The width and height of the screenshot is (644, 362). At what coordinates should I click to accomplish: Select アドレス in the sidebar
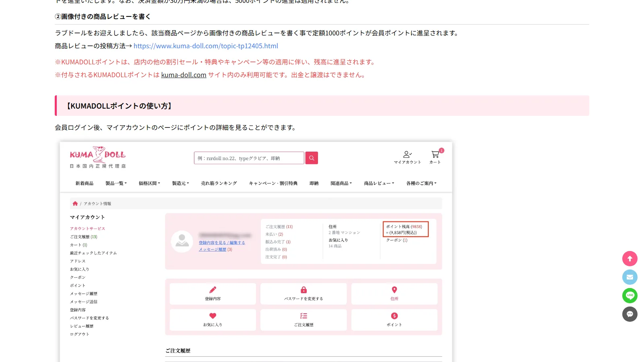click(78, 261)
